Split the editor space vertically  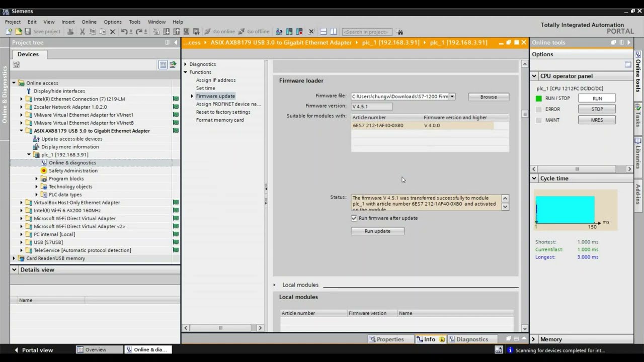coord(334,31)
